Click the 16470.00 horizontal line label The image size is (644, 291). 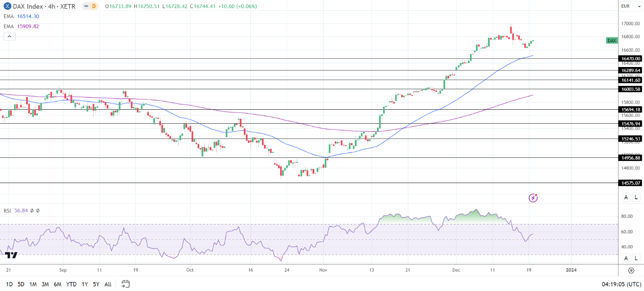pyautogui.click(x=631, y=58)
